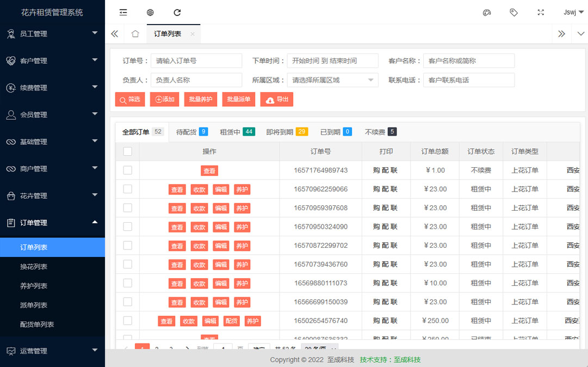Click the 客户名称 input field
Image resolution: width=588 pixels, height=367 pixels.
tap(469, 61)
